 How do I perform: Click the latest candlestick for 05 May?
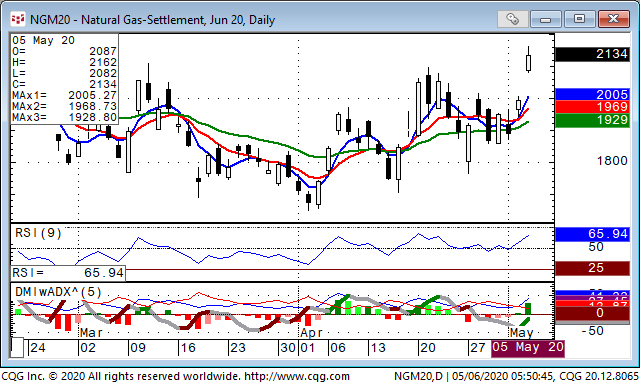[528, 63]
